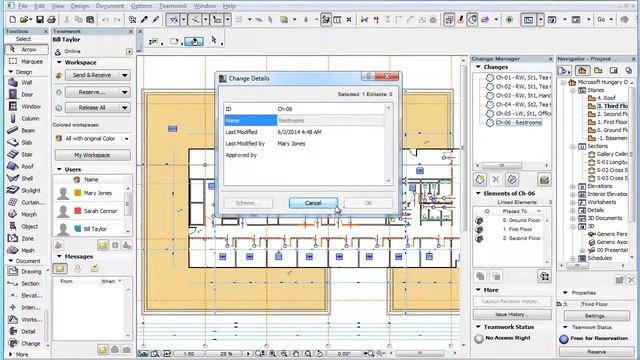Select the Slab tool
Screen dimensions: 640x360
click(x=26, y=142)
